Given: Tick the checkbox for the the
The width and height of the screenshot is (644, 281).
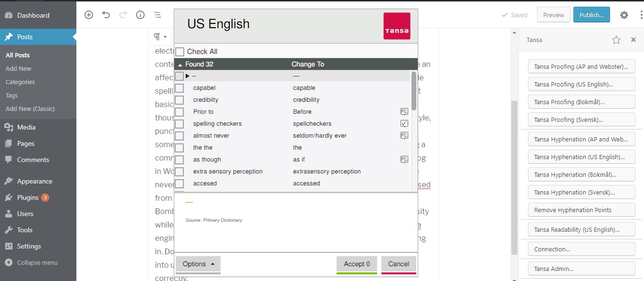Looking at the screenshot, I should (x=179, y=148).
